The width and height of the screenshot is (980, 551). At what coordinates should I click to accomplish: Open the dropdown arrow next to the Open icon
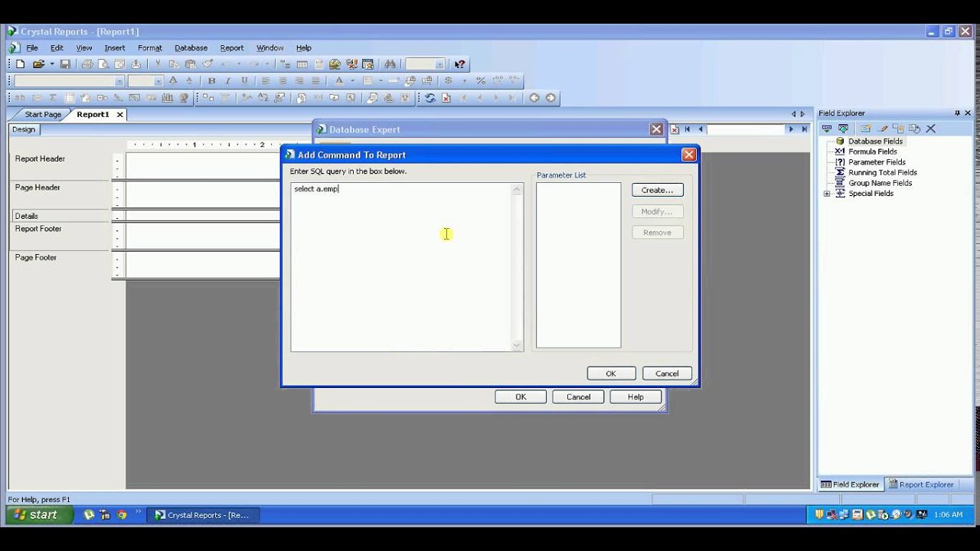(51, 64)
